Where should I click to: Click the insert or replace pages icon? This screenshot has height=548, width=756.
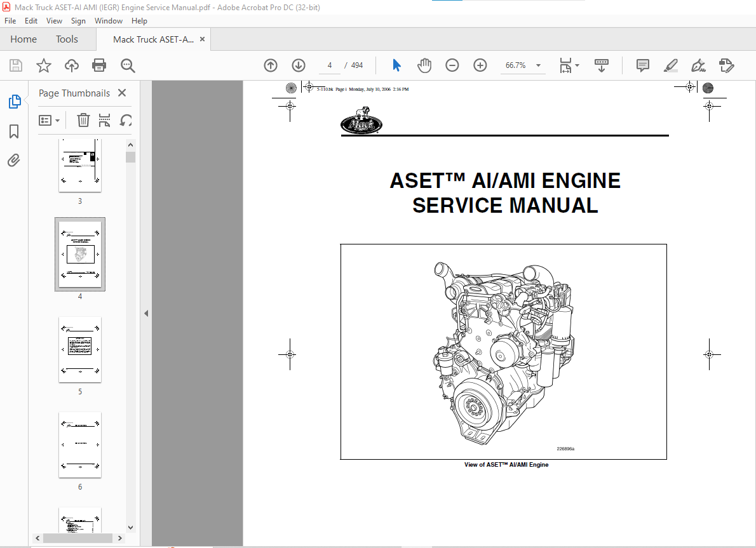click(104, 120)
